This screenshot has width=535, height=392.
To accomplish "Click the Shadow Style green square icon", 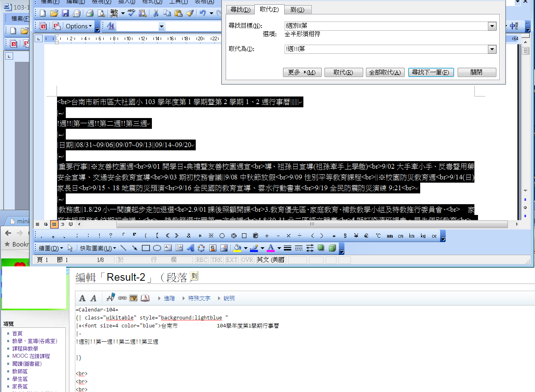I will coord(321,248).
